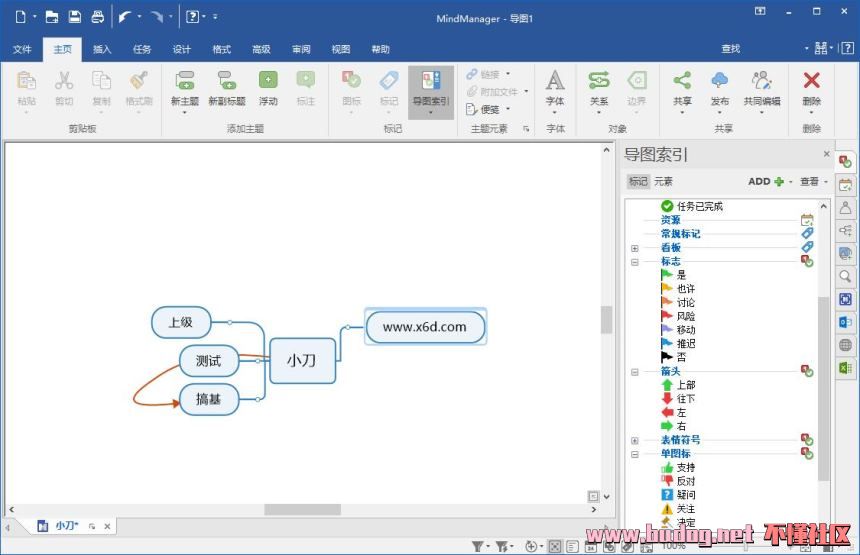Toggle the 支持 thumbs-up marker
The image size is (860, 555).
click(x=668, y=467)
